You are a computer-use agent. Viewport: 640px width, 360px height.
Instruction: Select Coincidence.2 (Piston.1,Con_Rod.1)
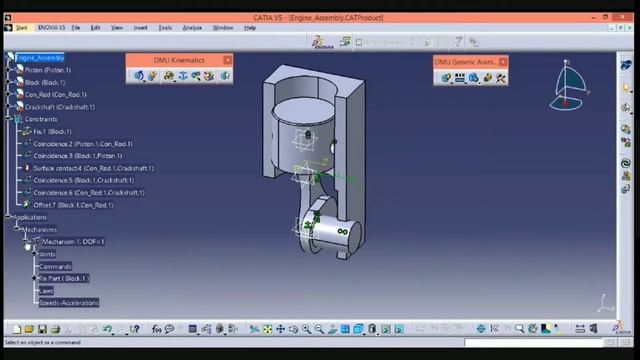pyautogui.click(x=83, y=144)
